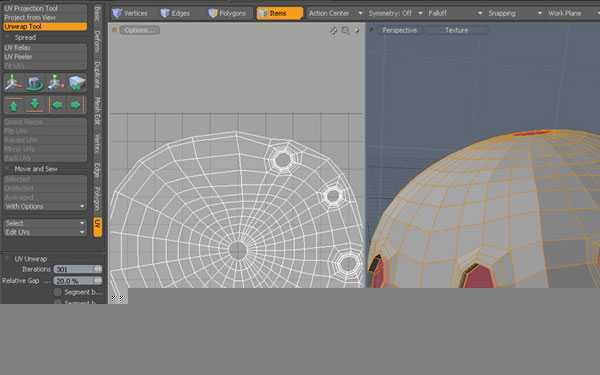
Task: Select the UV Projection Tool
Action: coord(45,8)
